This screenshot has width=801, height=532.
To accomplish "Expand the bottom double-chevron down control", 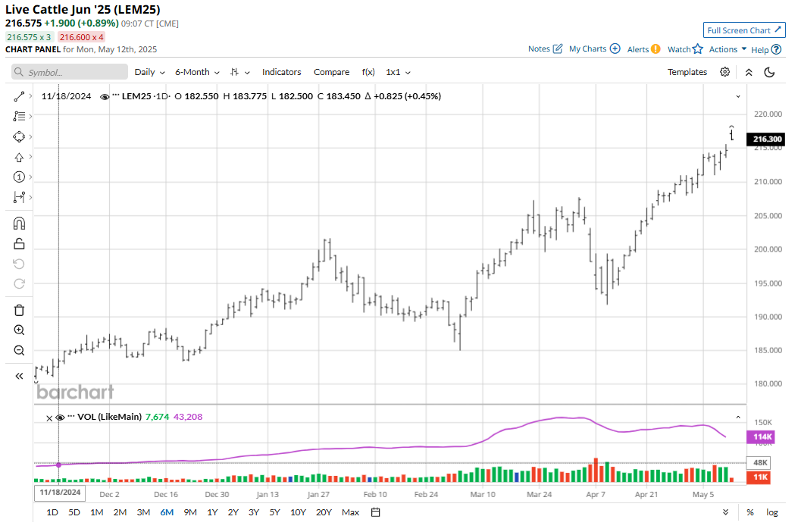I will coord(725,512).
